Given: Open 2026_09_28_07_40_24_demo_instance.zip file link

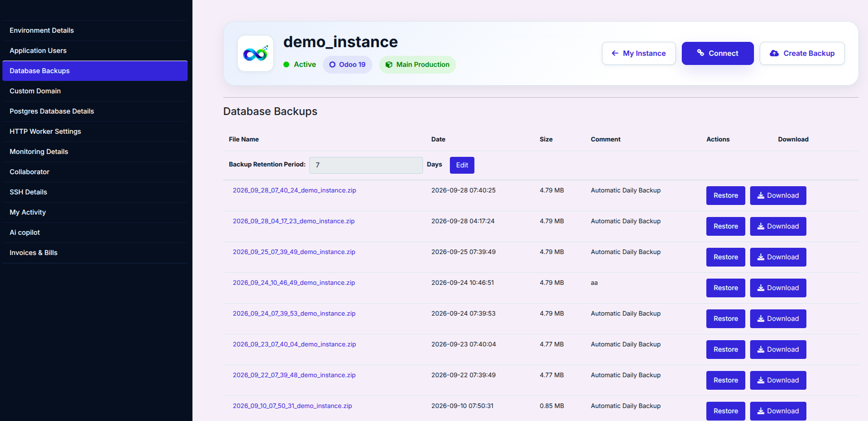Looking at the screenshot, I should (294, 191).
